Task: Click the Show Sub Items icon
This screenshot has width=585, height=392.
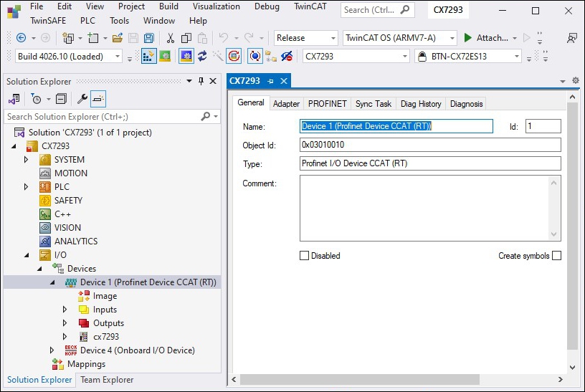Action: tap(271, 57)
